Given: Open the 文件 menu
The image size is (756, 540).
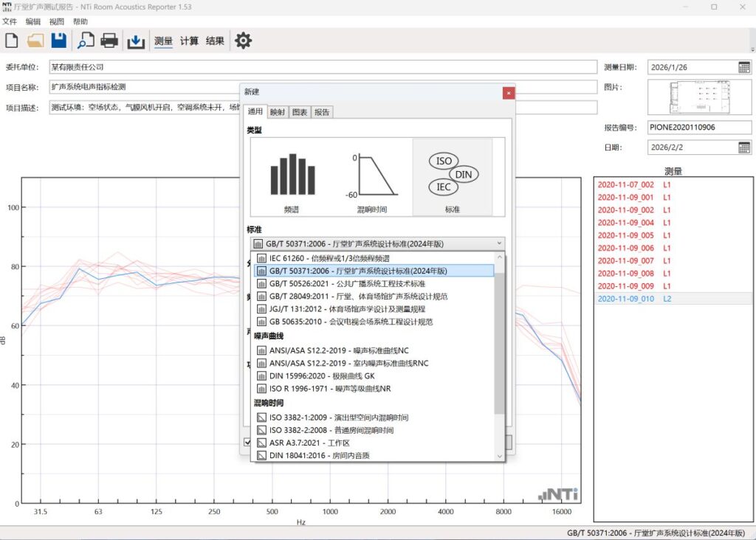Looking at the screenshot, I should pos(10,21).
